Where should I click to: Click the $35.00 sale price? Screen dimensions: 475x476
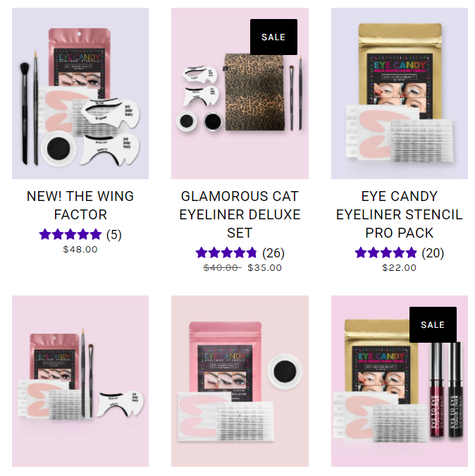coord(265,268)
